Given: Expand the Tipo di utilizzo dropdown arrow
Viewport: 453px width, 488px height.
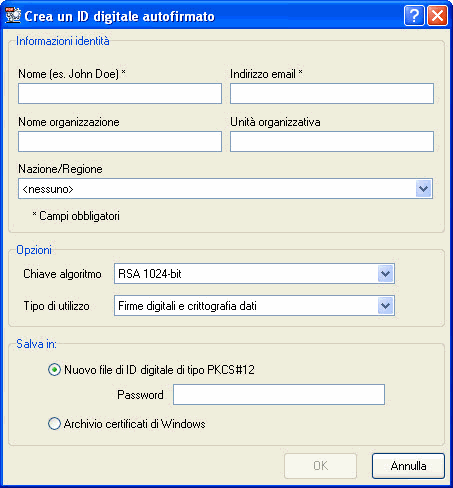Looking at the screenshot, I should [x=386, y=305].
